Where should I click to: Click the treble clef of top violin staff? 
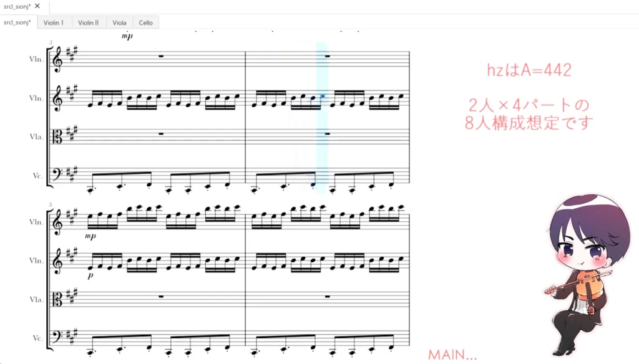[x=58, y=59]
